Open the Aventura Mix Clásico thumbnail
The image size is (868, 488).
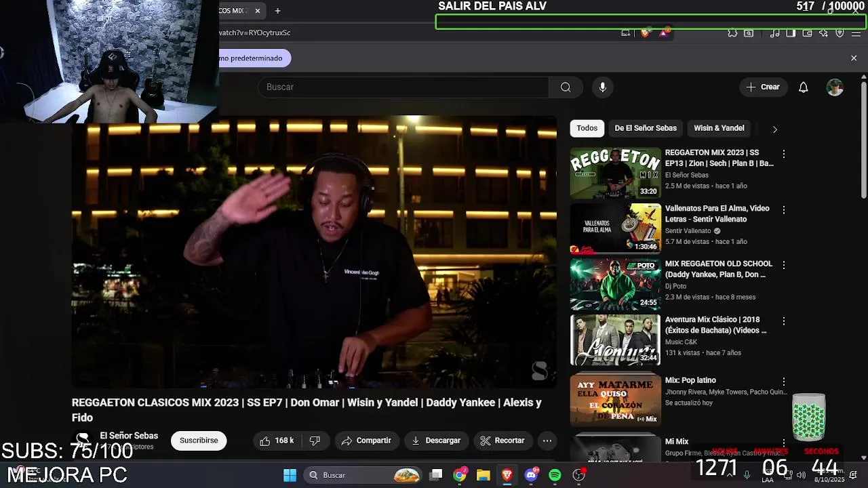(x=615, y=340)
